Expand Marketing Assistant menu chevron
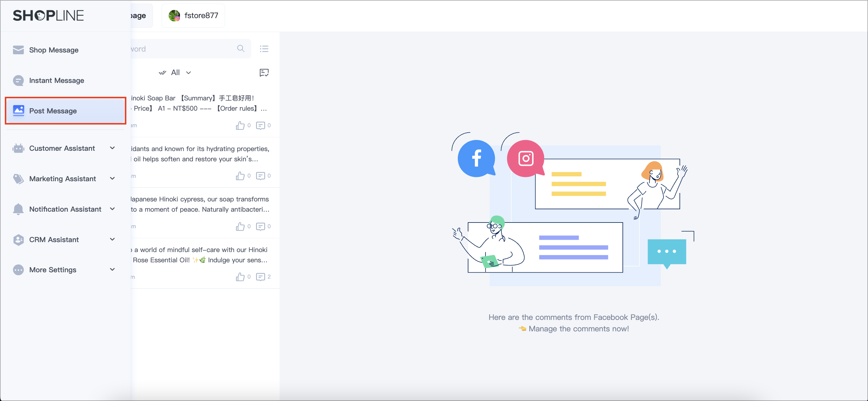The height and width of the screenshot is (401, 868). coord(112,178)
